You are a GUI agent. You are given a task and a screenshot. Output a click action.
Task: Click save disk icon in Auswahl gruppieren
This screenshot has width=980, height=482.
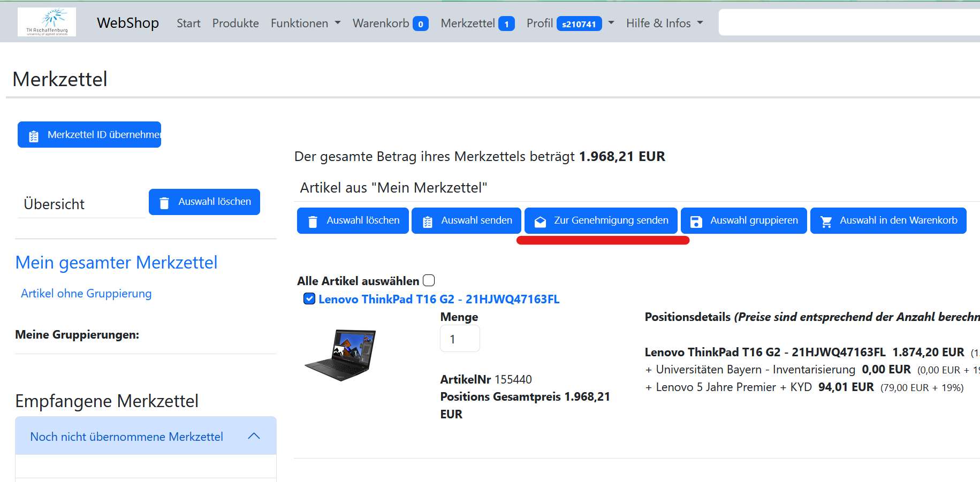696,221
